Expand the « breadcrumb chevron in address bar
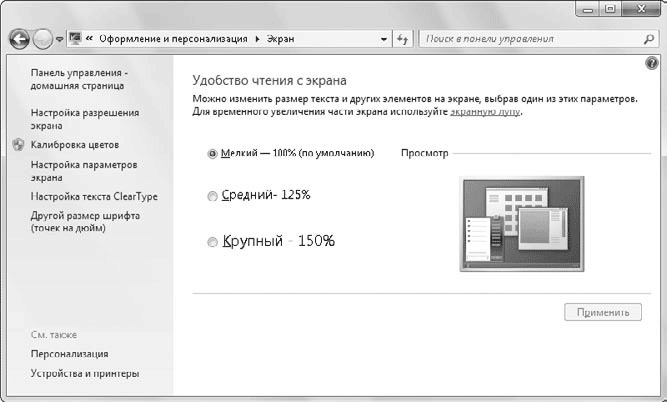 pyautogui.click(x=90, y=39)
